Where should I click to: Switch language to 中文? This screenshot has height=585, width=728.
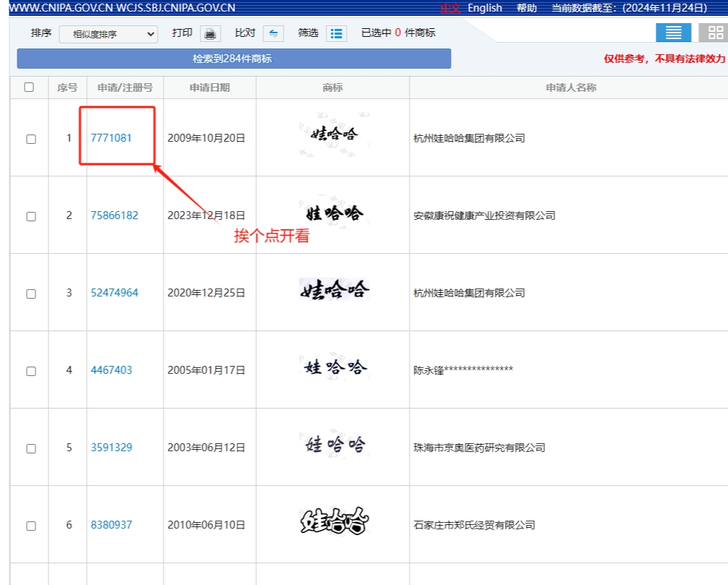[x=450, y=8]
